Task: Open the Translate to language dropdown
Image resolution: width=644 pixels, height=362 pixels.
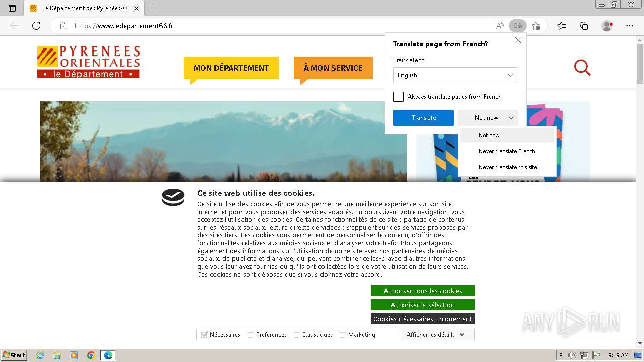Action: pyautogui.click(x=455, y=75)
